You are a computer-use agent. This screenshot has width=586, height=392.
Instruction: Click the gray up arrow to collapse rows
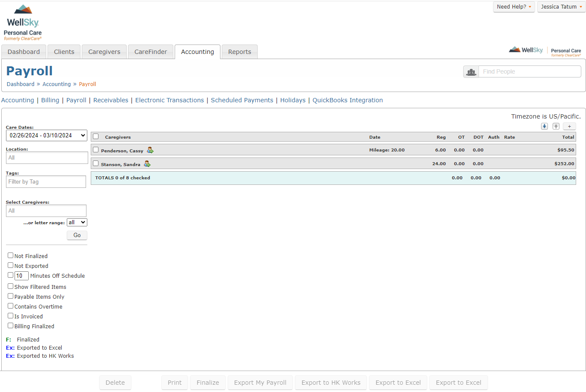click(x=556, y=126)
